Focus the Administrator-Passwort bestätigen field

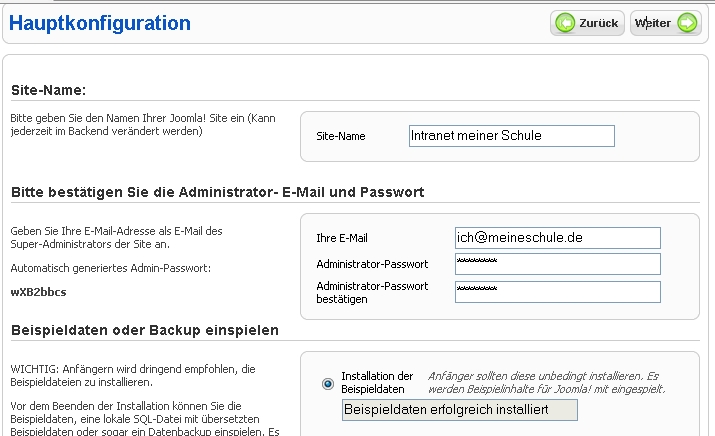point(557,291)
